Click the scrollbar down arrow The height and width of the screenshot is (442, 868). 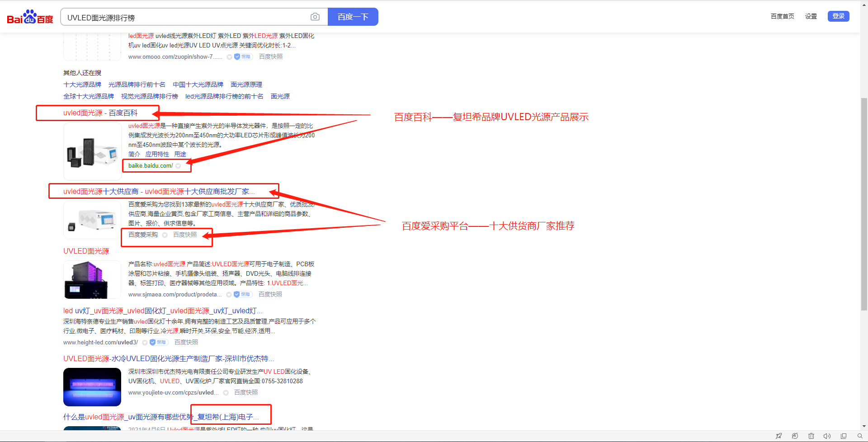(864, 426)
